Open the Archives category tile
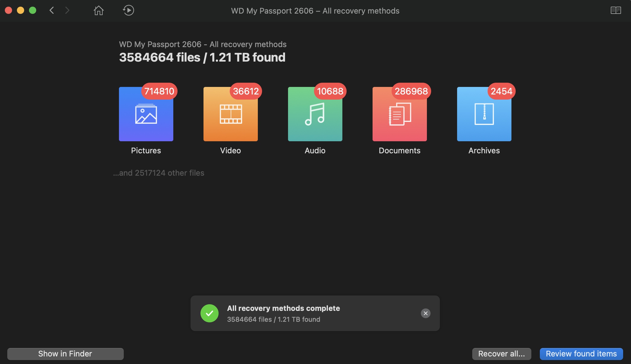The width and height of the screenshot is (631, 364). [x=484, y=114]
